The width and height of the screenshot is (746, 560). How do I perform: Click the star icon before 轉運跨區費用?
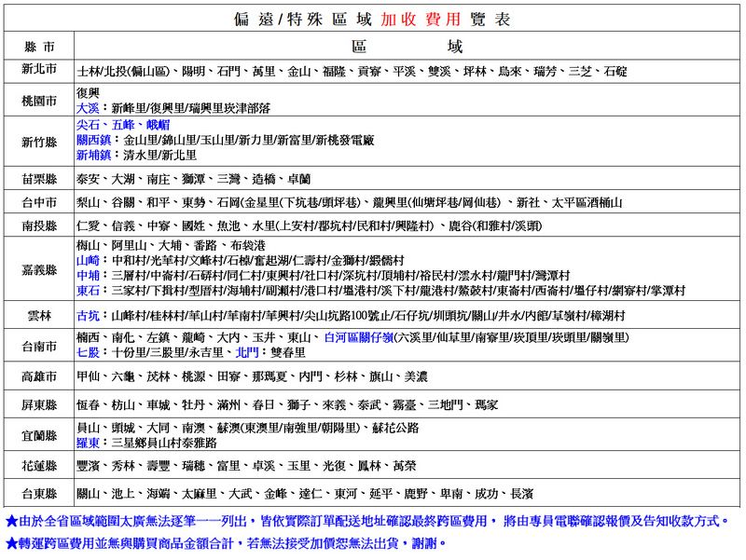(x=11, y=542)
